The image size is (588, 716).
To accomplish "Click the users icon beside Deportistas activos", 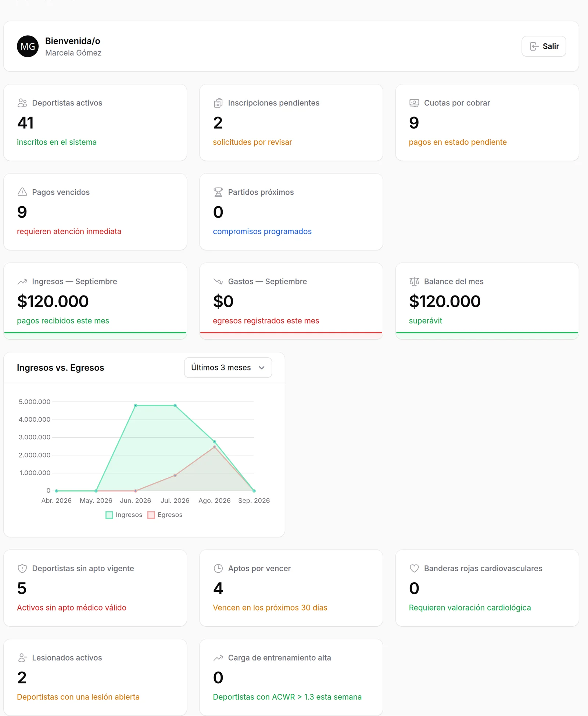I will coord(22,103).
